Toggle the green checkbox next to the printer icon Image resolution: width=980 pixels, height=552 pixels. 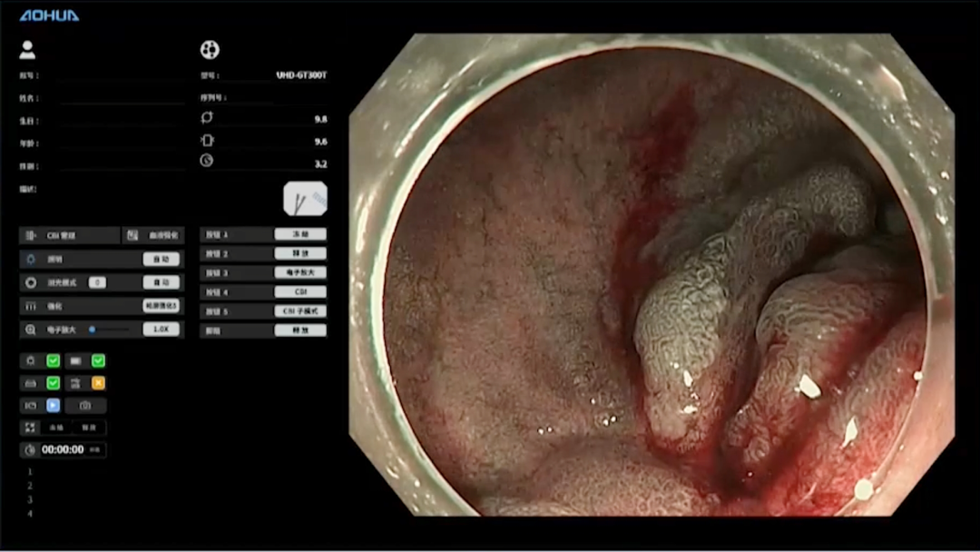[54, 383]
